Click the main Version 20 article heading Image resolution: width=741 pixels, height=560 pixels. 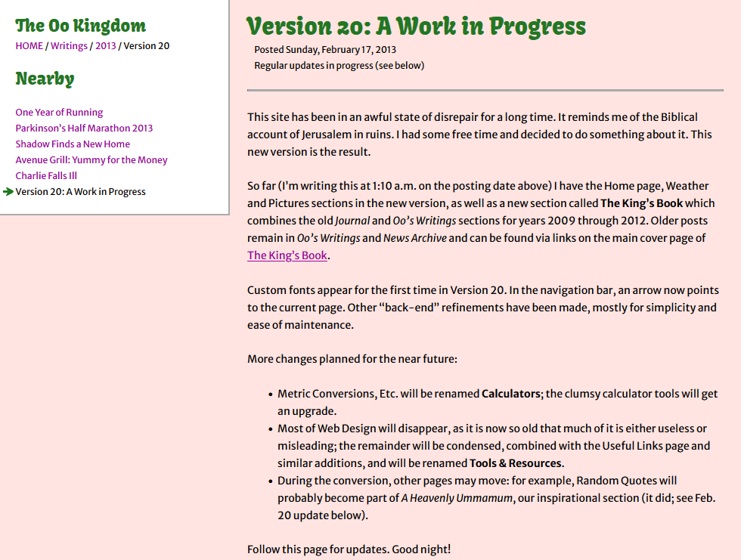(x=416, y=26)
